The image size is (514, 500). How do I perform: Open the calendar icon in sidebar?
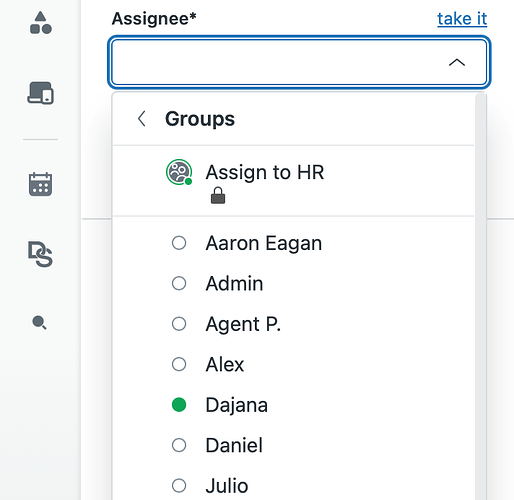click(40, 184)
